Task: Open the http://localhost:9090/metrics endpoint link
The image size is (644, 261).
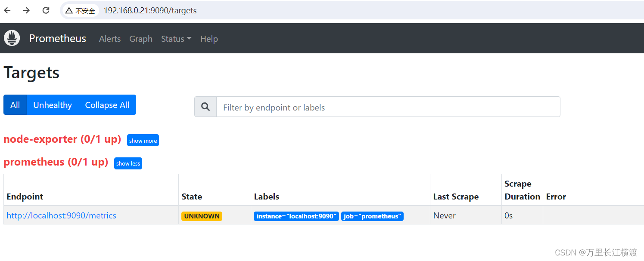Action: click(62, 215)
